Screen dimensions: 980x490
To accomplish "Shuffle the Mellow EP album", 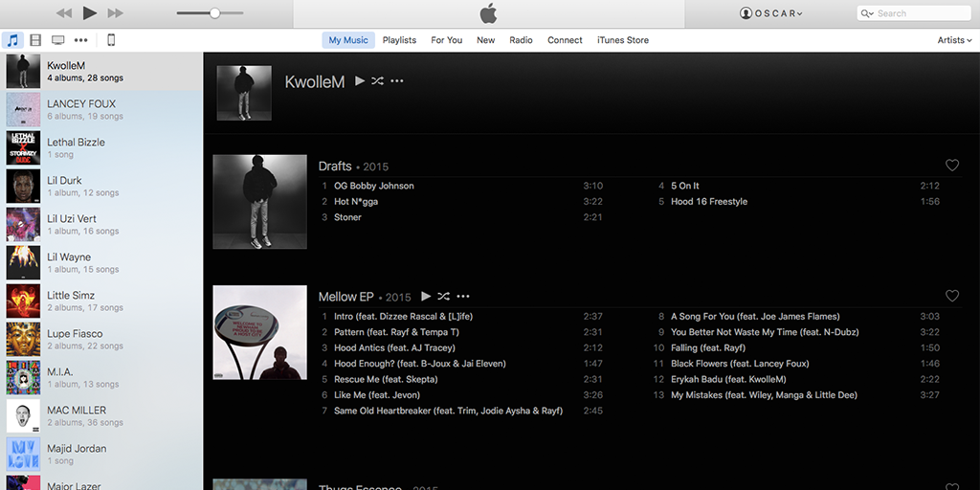I will click(443, 297).
